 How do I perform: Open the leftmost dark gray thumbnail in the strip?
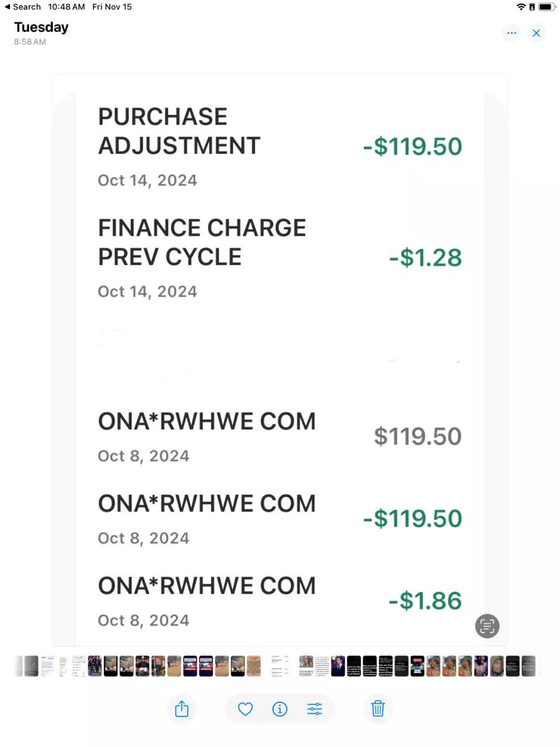click(32, 666)
